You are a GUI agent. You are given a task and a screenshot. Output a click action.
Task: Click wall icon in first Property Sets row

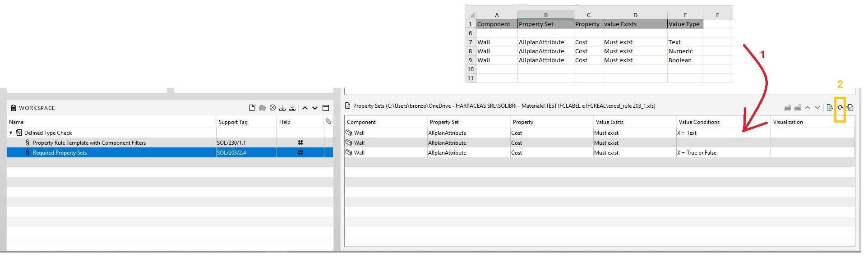pyautogui.click(x=349, y=133)
